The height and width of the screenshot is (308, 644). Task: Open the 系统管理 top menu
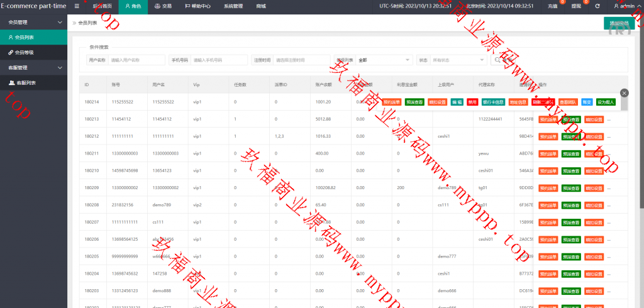[233, 6]
